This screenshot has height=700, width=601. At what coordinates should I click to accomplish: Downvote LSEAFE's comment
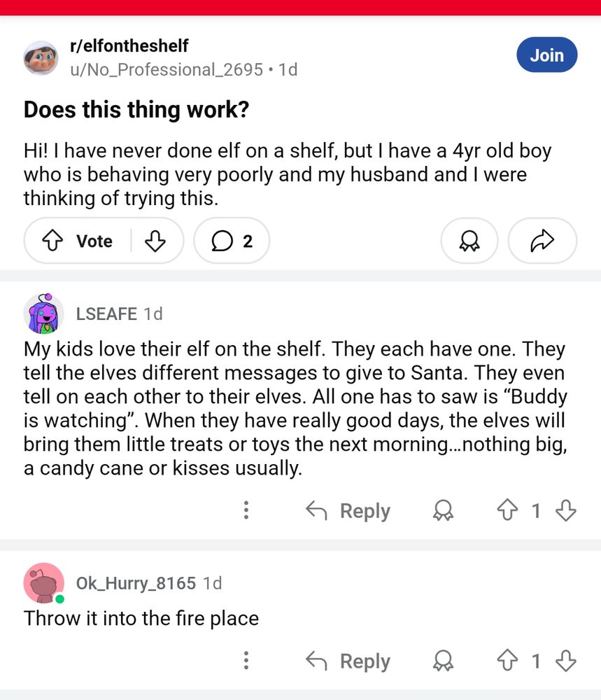pyautogui.click(x=565, y=511)
